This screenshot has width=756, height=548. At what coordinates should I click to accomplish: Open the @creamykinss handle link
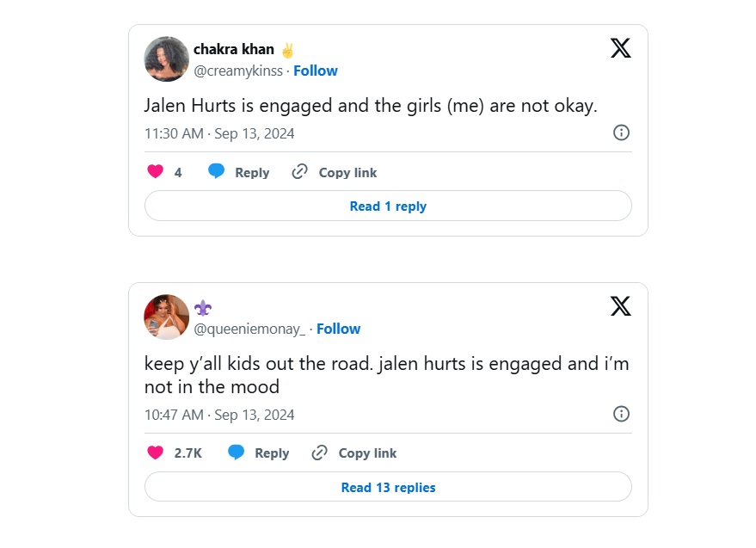pyautogui.click(x=238, y=71)
